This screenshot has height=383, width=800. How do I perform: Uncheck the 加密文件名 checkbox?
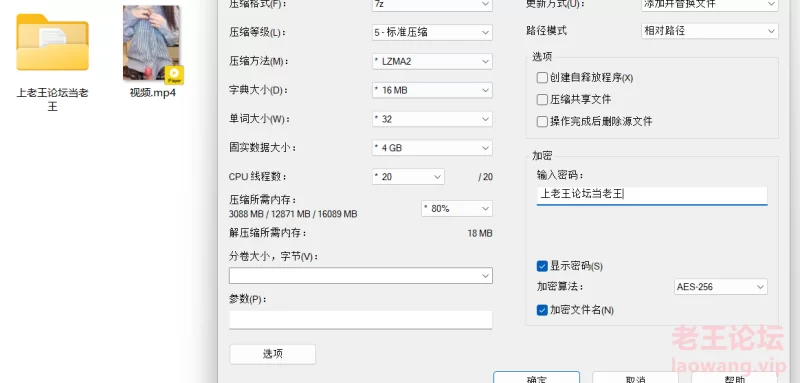point(542,310)
